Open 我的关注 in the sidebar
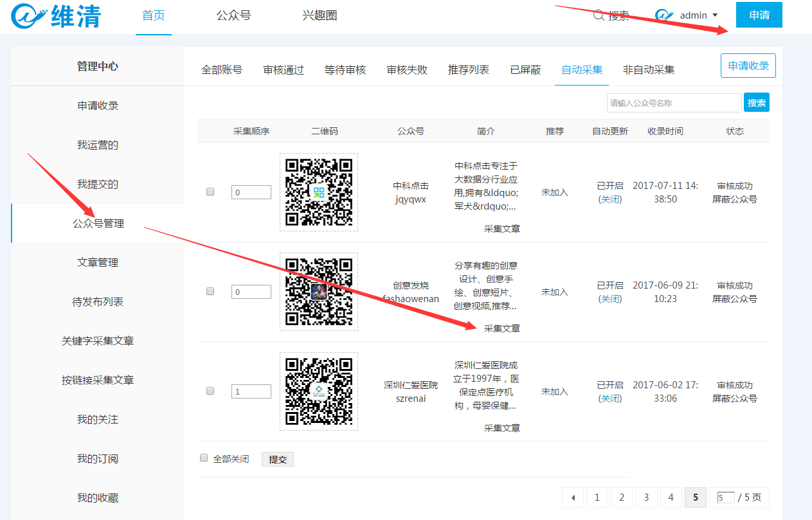 click(x=98, y=419)
